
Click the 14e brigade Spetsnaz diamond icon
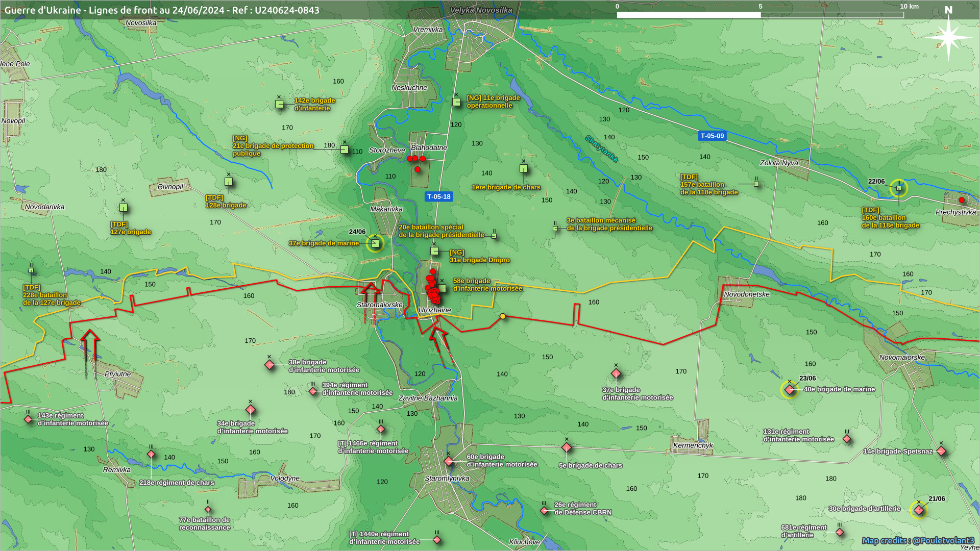click(x=942, y=451)
